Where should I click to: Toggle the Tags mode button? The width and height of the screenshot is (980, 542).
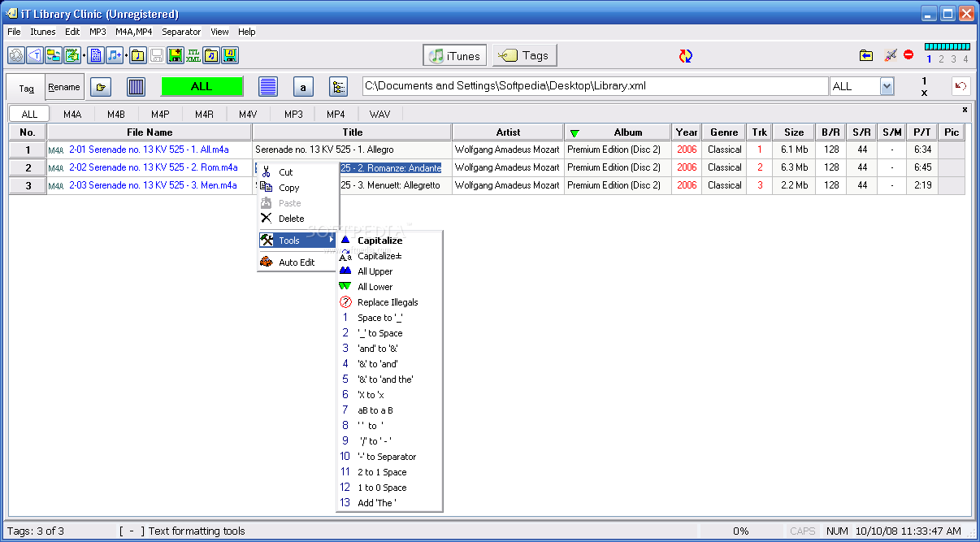click(x=524, y=55)
